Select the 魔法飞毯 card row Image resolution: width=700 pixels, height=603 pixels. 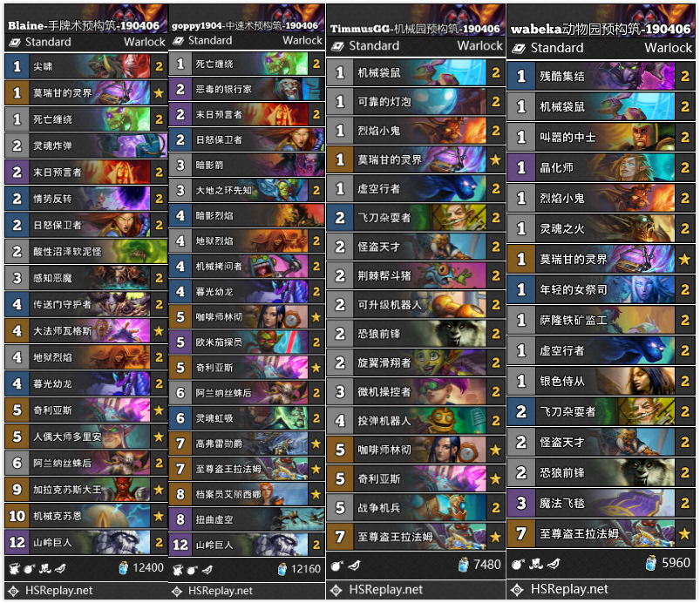click(601, 503)
